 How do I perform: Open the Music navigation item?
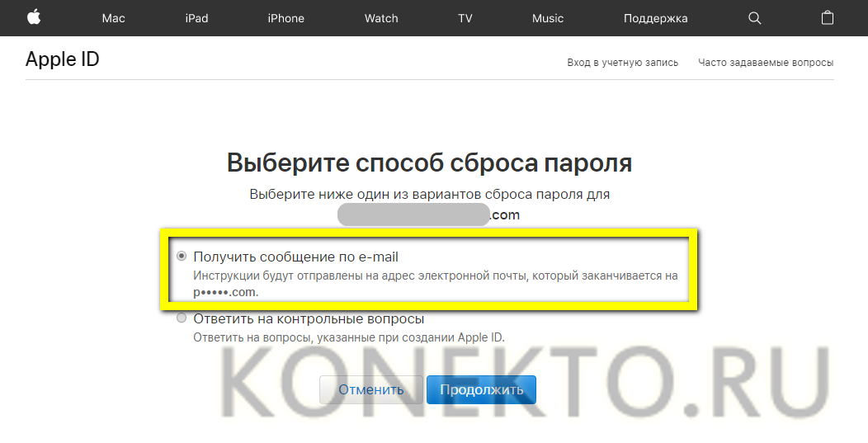click(x=548, y=18)
